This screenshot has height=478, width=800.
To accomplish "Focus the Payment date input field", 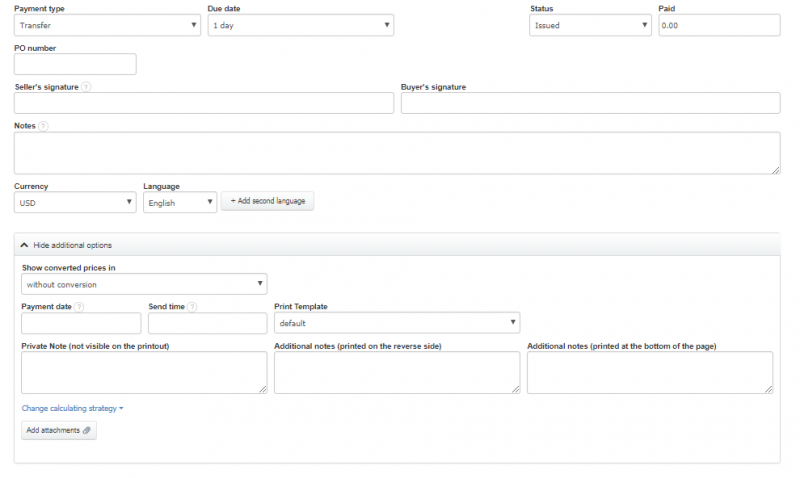I will coord(81,323).
